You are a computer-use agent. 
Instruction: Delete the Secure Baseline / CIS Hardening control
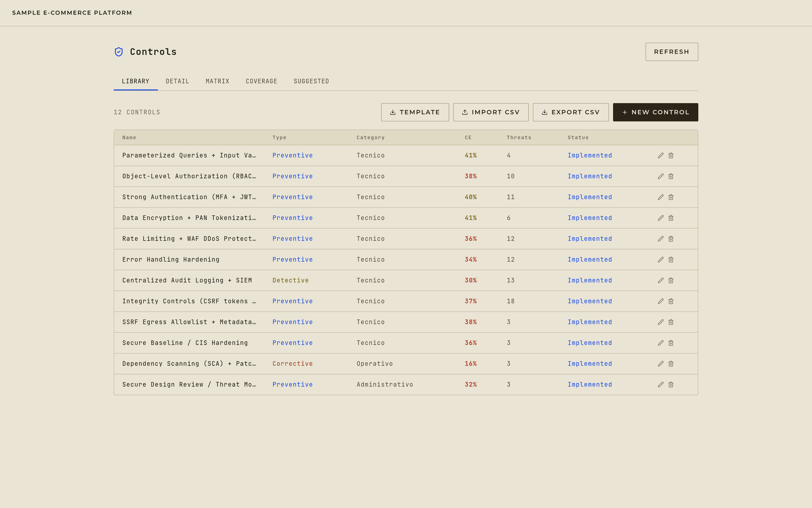671,343
